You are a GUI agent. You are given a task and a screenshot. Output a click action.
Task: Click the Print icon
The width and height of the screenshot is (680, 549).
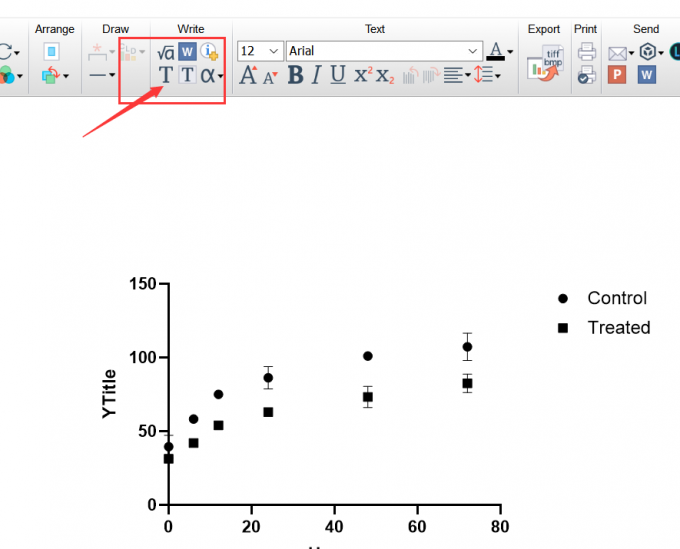point(587,52)
